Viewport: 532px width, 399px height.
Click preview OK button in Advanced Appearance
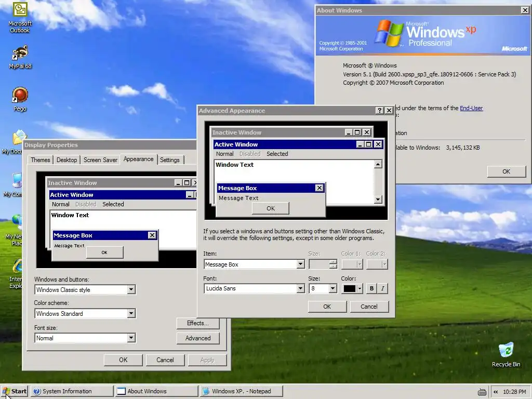[x=270, y=208]
